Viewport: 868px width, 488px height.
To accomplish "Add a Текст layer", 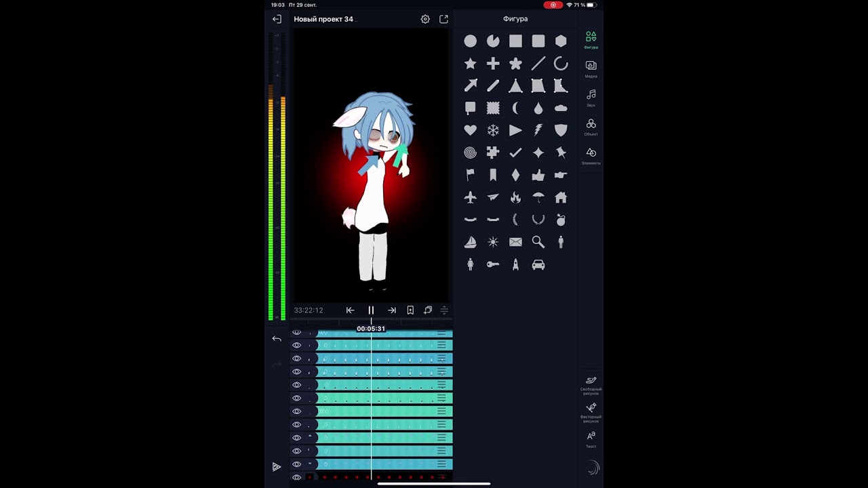I will point(591,439).
